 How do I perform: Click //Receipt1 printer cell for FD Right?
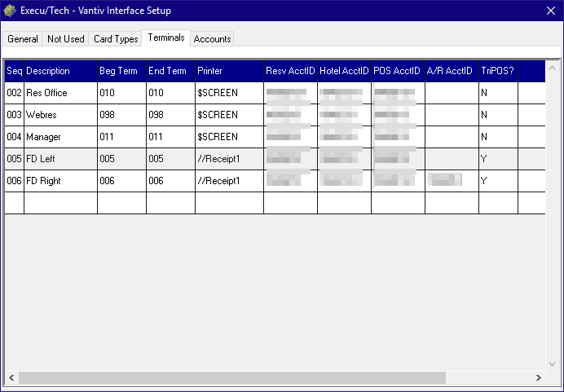pos(229,181)
